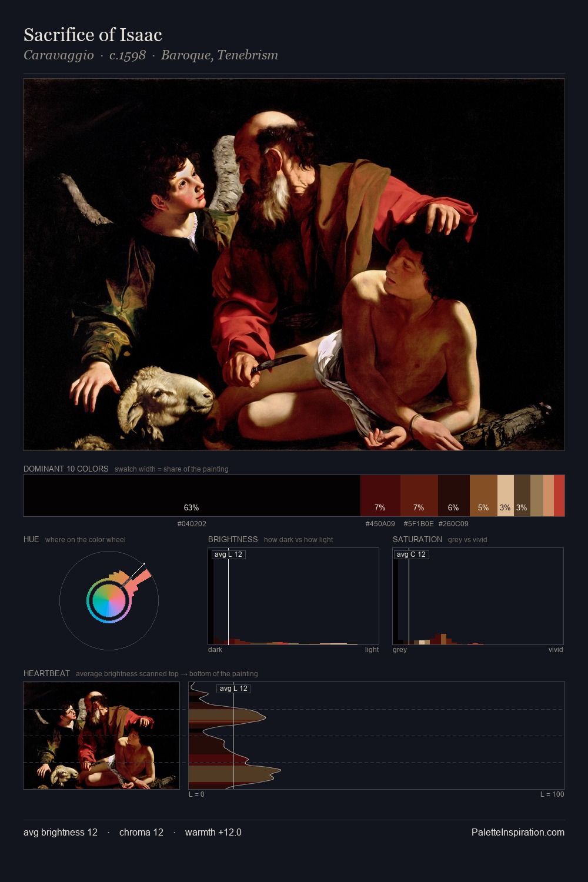Pick the bright red swatch at the palette end

click(x=559, y=496)
